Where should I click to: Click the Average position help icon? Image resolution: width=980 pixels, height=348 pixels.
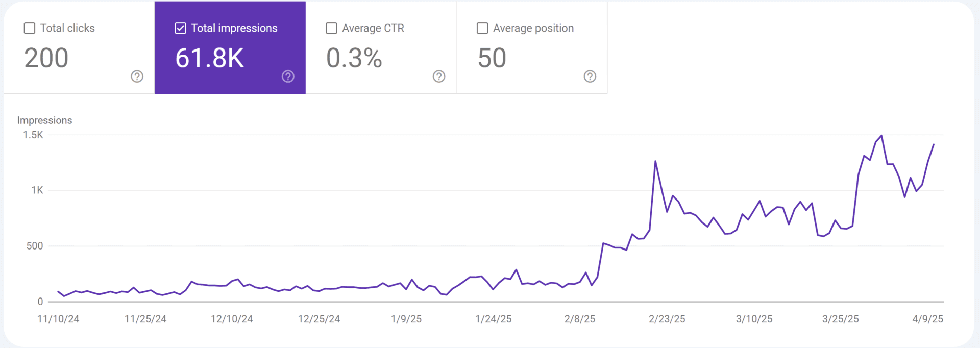pyautogui.click(x=590, y=77)
